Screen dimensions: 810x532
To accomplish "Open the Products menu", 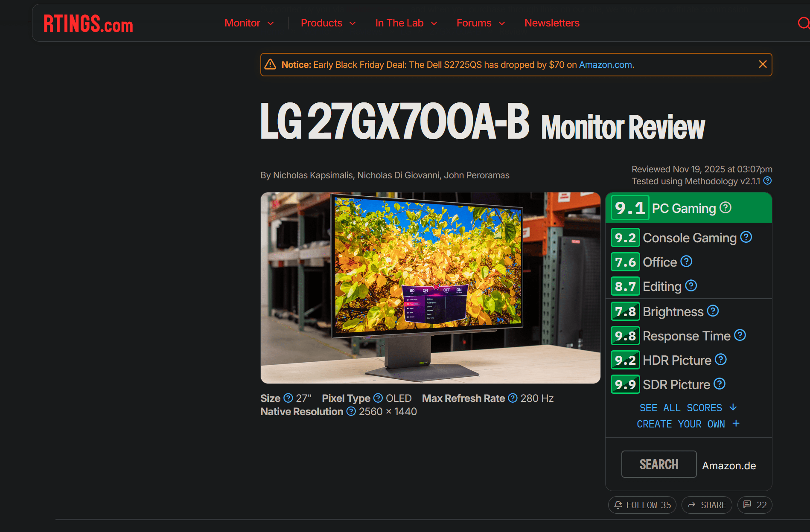I will [321, 23].
